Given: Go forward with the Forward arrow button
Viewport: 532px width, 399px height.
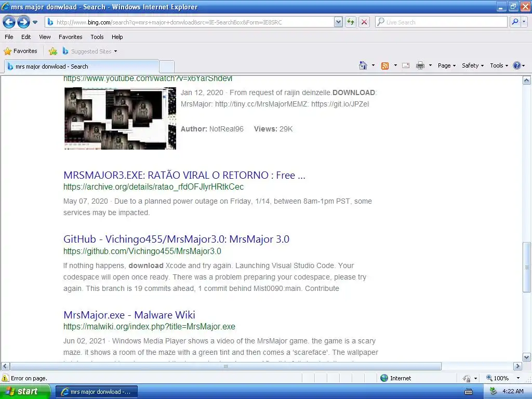Looking at the screenshot, I should coord(23,22).
